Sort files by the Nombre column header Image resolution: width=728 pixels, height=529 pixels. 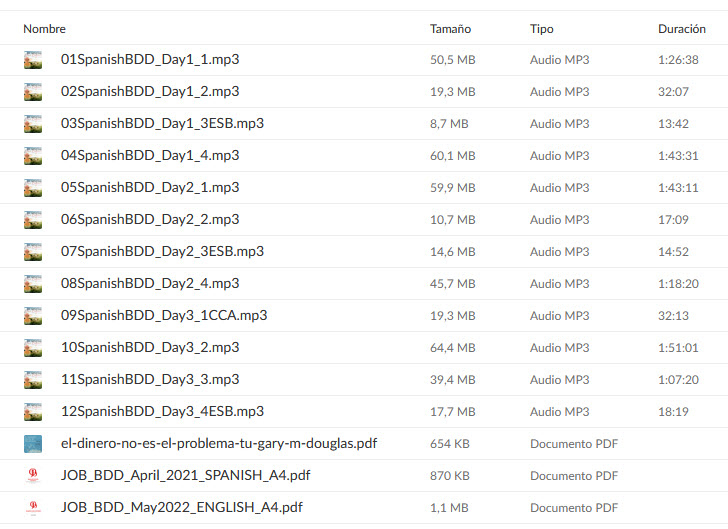(x=45, y=29)
